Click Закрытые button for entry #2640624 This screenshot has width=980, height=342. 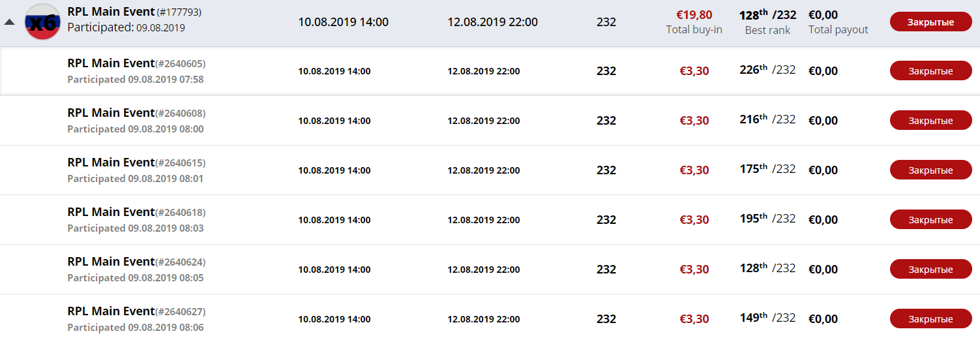pyautogui.click(x=930, y=269)
